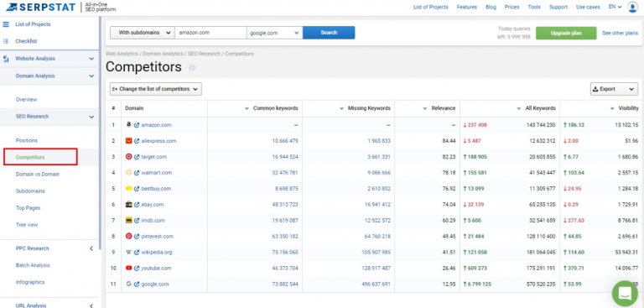The width and height of the screenshot is (644, 308).
Task: Click walmart.com missing keywords value 9 066 666
Action: coord(379,173)
